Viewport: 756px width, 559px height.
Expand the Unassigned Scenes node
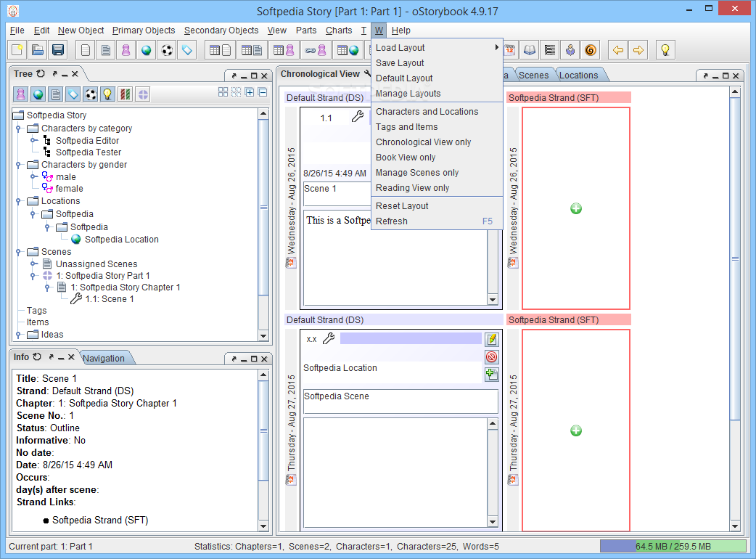click(x=33, y=264)
